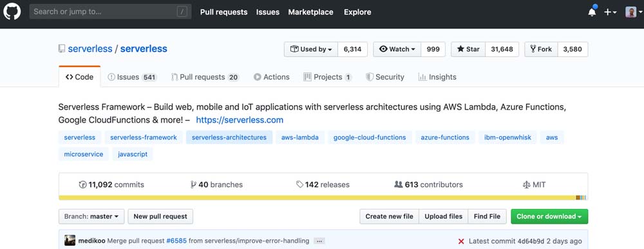The height and width of the screenshot is (249, 644).
Task: Open the https://serverless.com link
Action: click(x=240, y=120)
